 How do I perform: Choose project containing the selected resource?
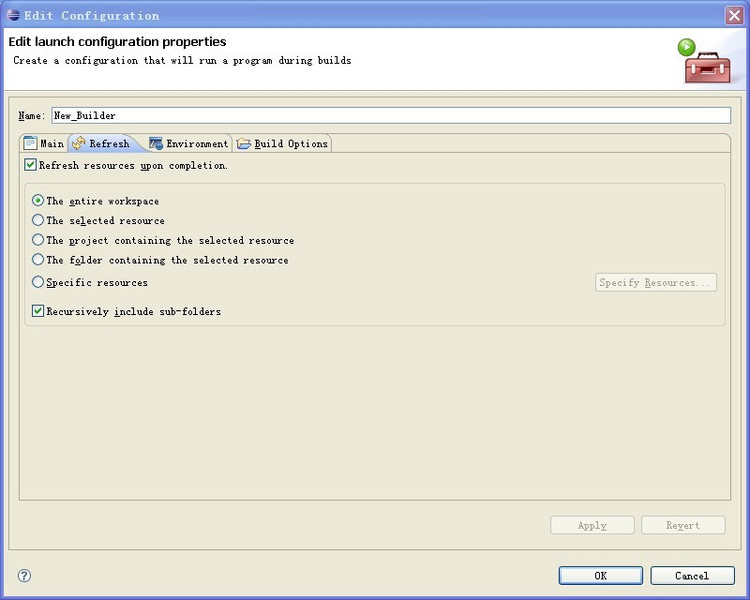coord(37,240)
